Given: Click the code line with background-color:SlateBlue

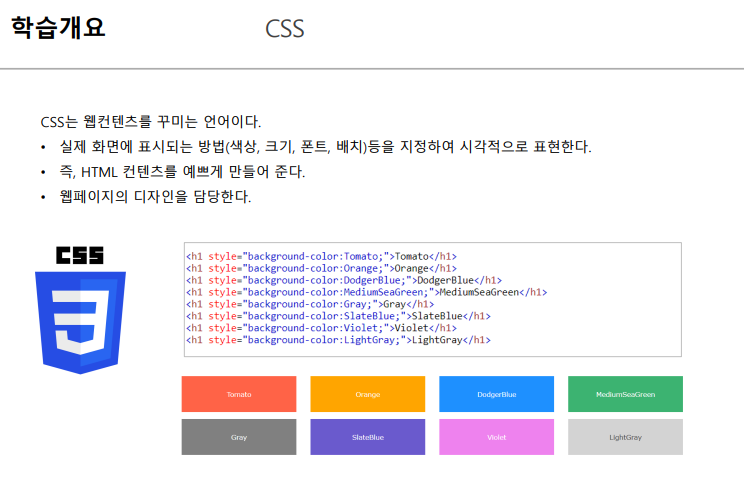Looking at the screenshot, I should point(338,316).
